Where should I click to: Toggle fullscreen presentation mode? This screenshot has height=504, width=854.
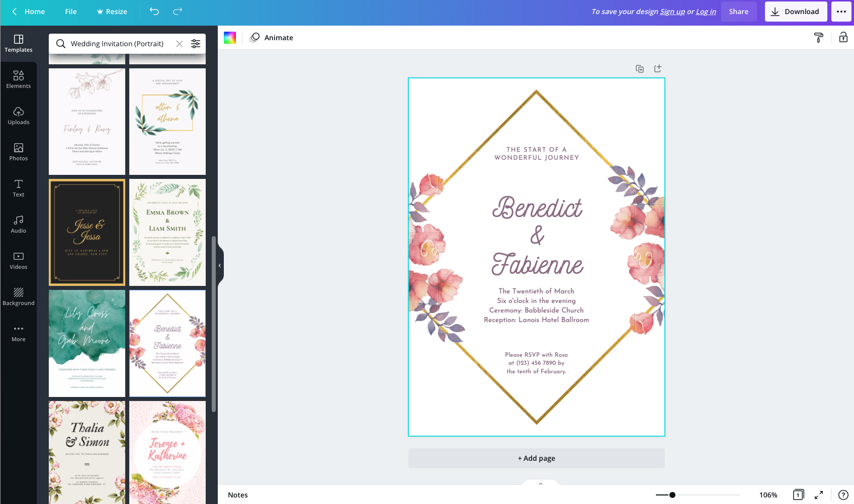[819, 495]
